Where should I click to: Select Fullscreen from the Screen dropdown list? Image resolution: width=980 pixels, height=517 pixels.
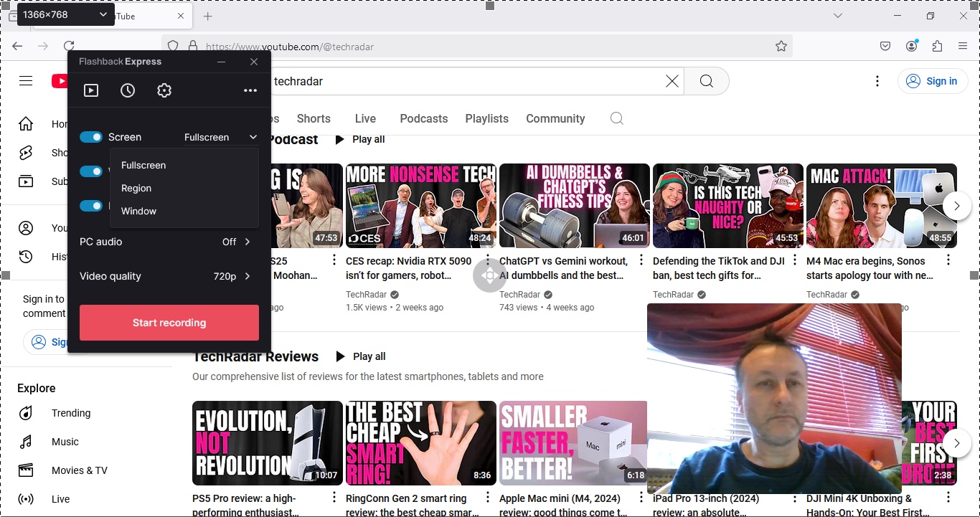coord(184,165)
